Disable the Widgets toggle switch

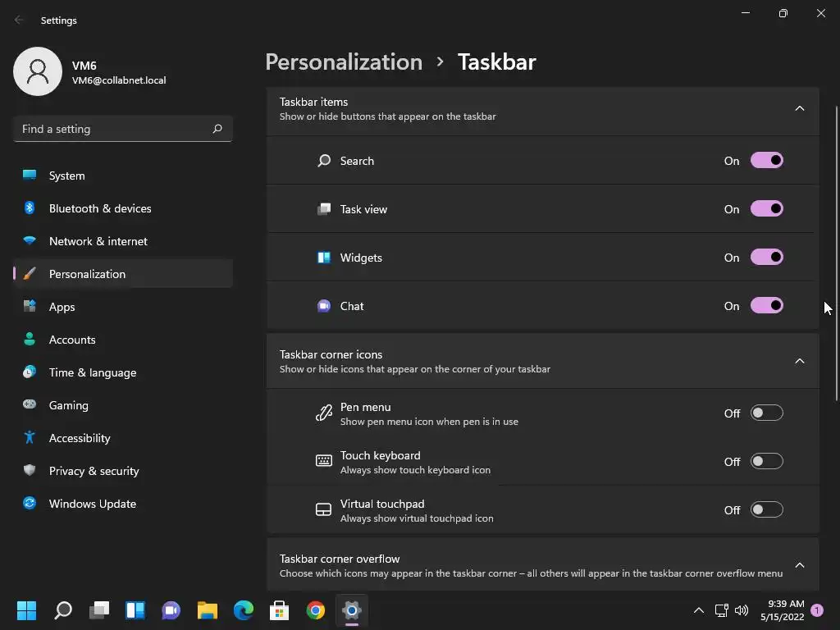pos(767,258)
